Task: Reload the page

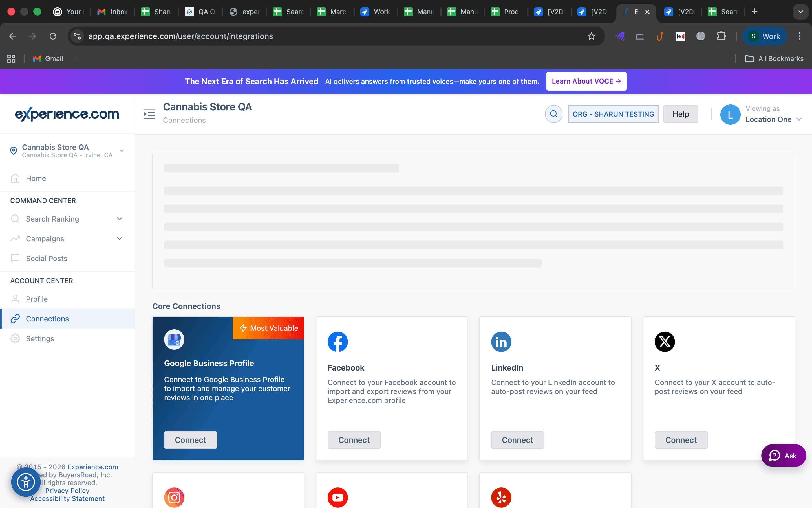Action: [x=53, y=36]
